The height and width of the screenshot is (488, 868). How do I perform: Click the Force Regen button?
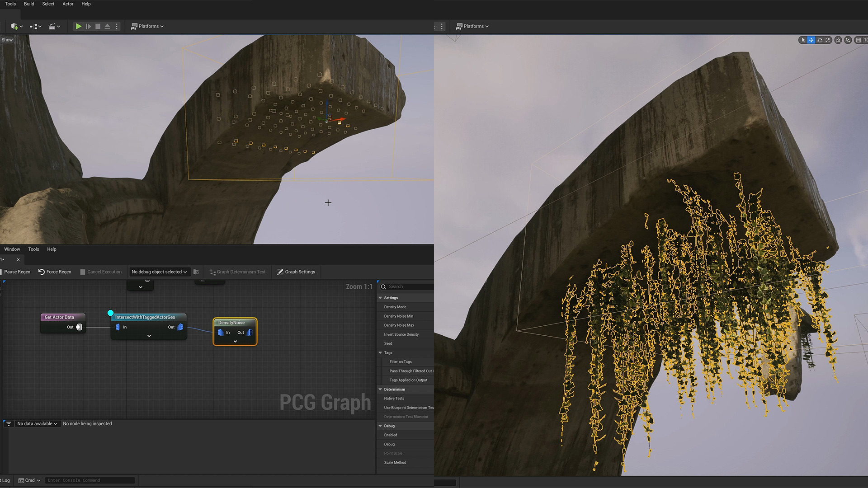[x=55, y=272]
